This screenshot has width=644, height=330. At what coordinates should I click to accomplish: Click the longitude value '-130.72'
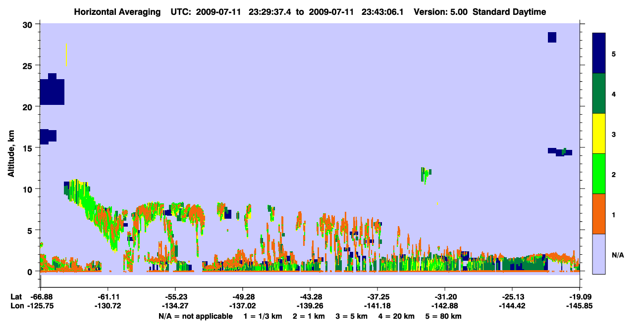pos(107,306)
